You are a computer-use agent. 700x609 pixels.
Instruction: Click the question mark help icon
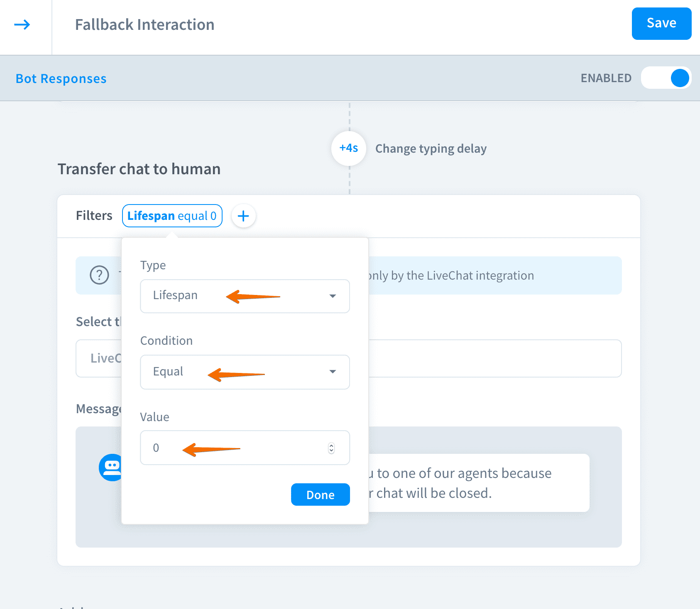click(x=99, y=275)
